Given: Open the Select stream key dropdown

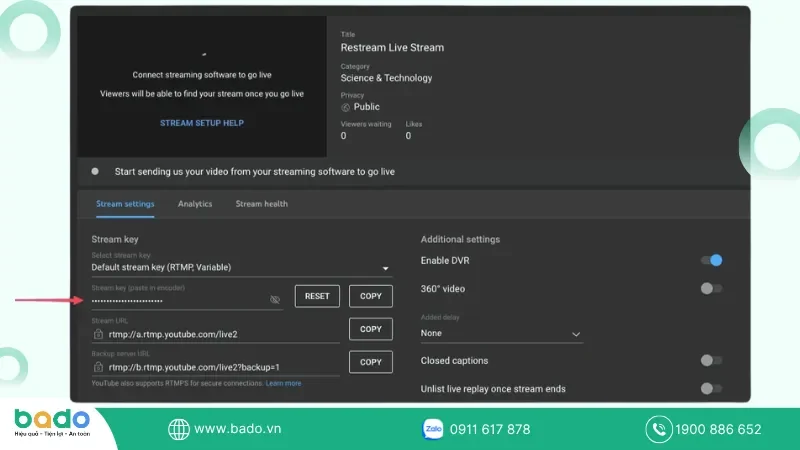Looking at the screenshot, I should [242, 267].
